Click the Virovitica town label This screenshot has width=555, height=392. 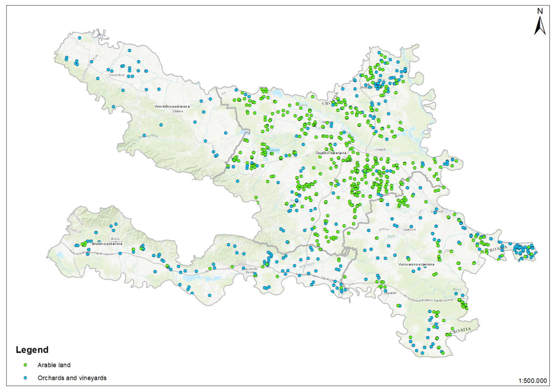point(117,75)
